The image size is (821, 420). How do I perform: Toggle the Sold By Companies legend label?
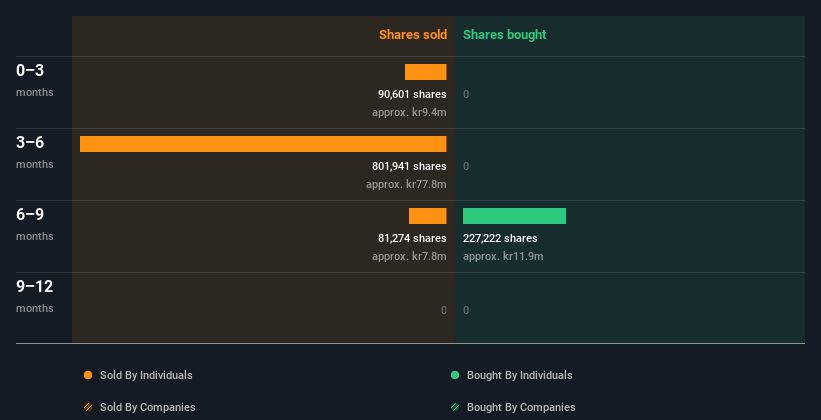148,407
